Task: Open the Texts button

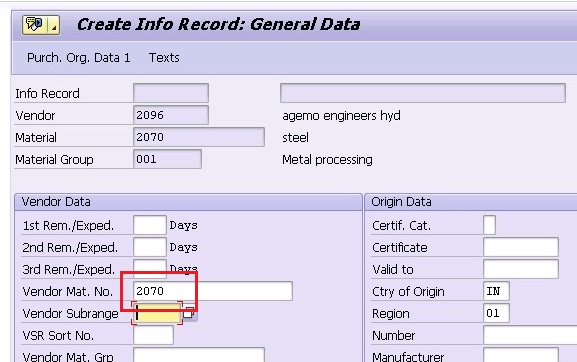Action: coord(164,58)
